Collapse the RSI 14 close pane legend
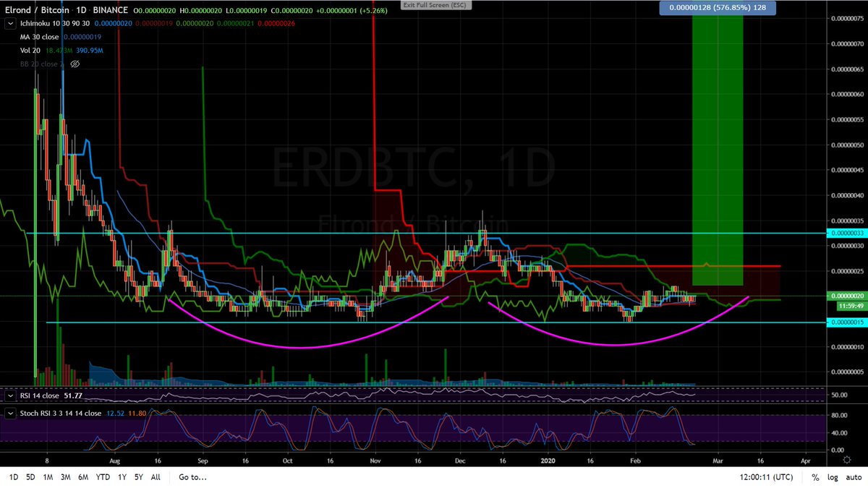This screenshot has width=868, height=488. tap(9, 395)
